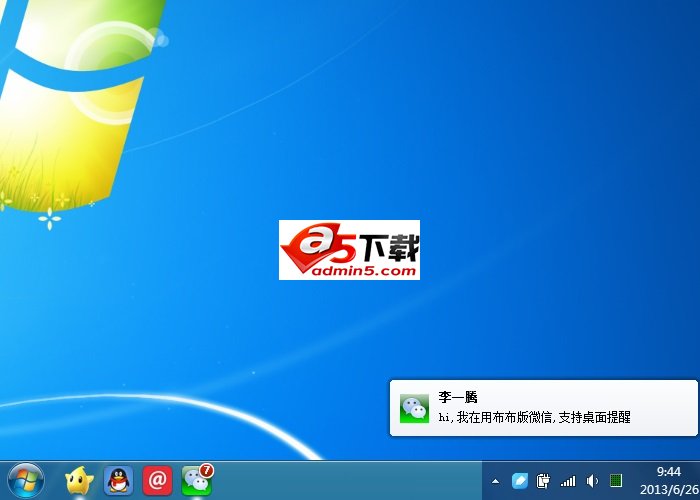This screenshot has height=500, width=700.
Task: Click the volume speaker tray icon
Action: point(592,481)
